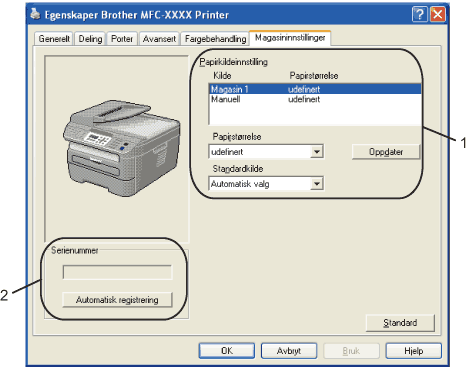Select the Magasininnstillinger tab
Image resolution: width=468 pixels, height=367 pixels.
click(290, 38)
